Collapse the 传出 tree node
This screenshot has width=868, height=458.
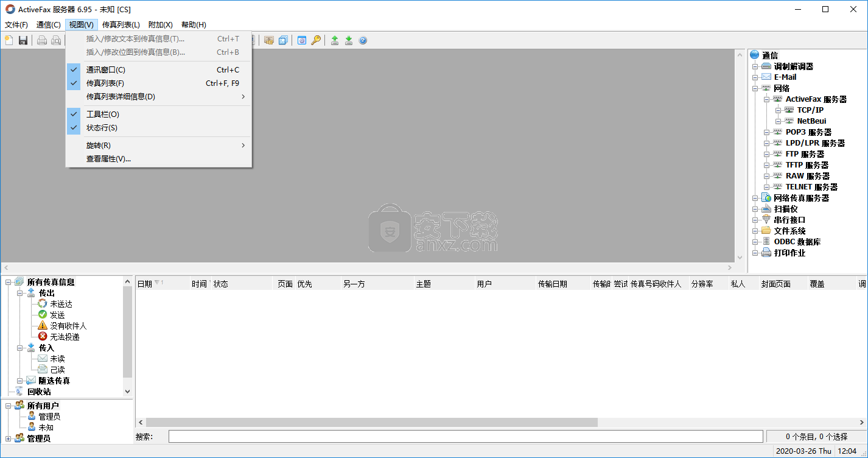tap(19, 293)
